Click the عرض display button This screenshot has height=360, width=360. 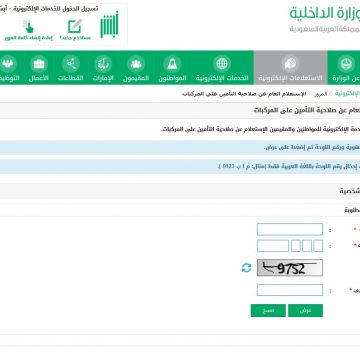click(305, 310)
